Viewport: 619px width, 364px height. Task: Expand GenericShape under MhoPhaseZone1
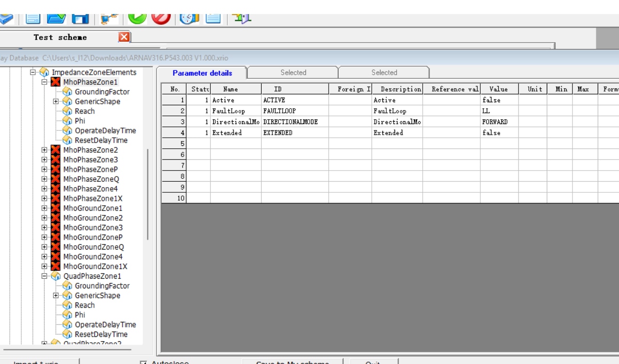56,101
